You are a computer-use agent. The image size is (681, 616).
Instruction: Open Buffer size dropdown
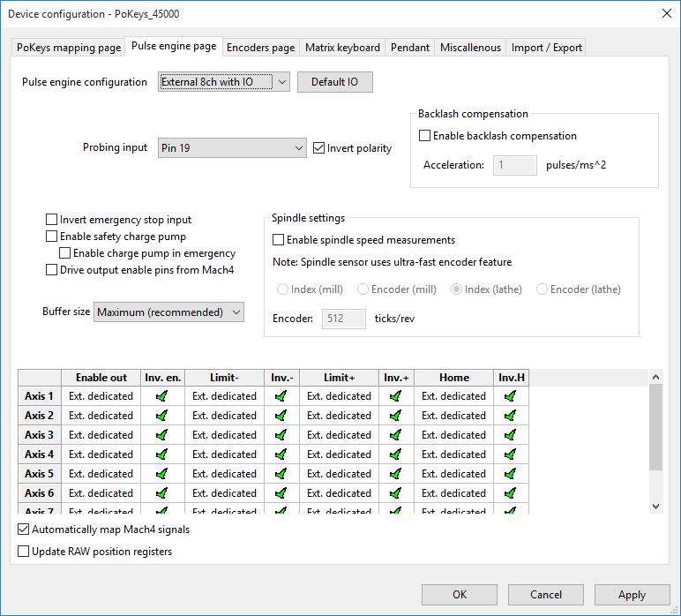click(169, 312)
